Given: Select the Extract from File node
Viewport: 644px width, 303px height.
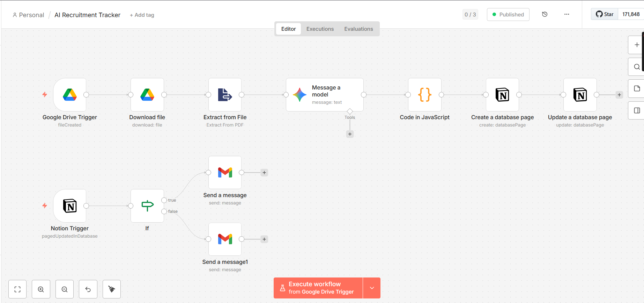Looking at the screenshot, I should 225,95.
